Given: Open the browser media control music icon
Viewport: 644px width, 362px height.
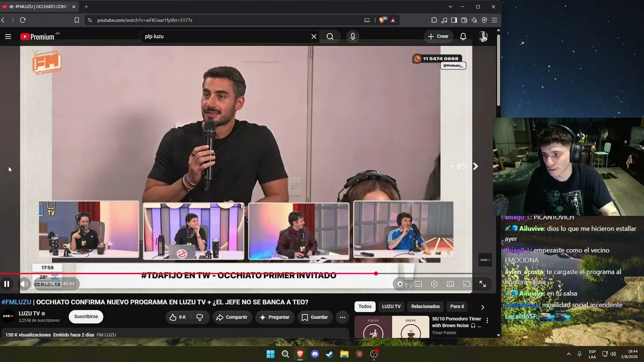Looking at the screenshot, I should click(444, 20).
